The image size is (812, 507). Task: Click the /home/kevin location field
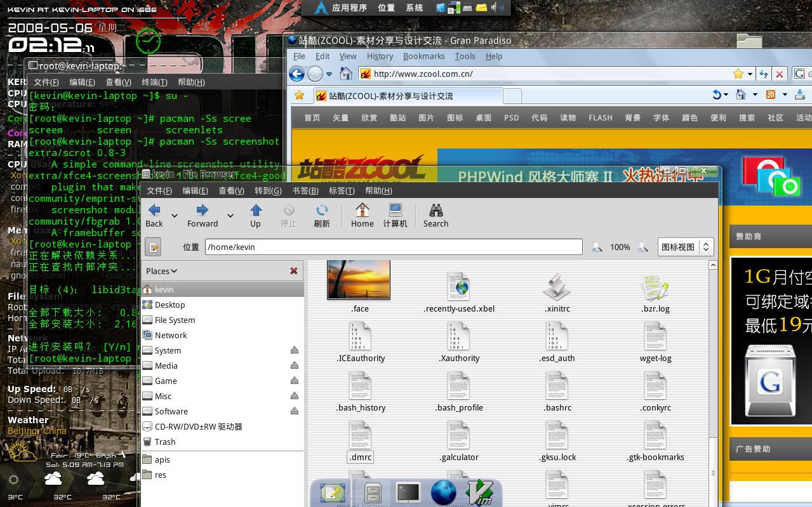pos(394,247)
